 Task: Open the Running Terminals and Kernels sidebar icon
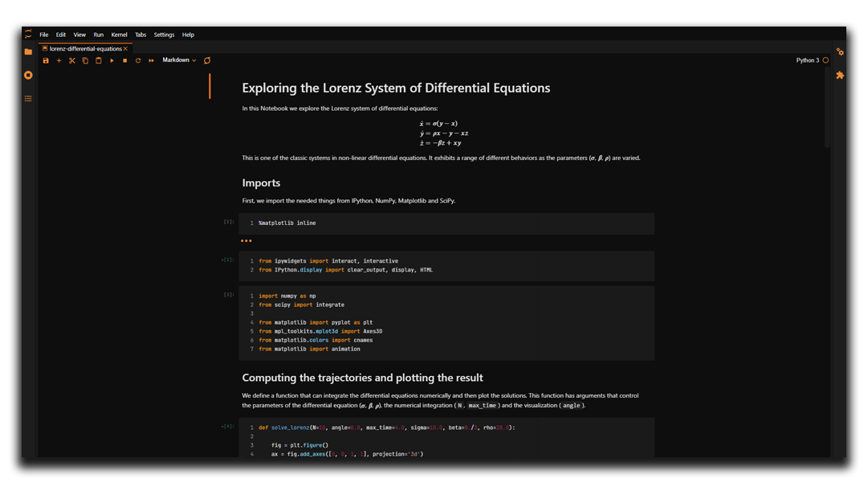coord(28,75)
